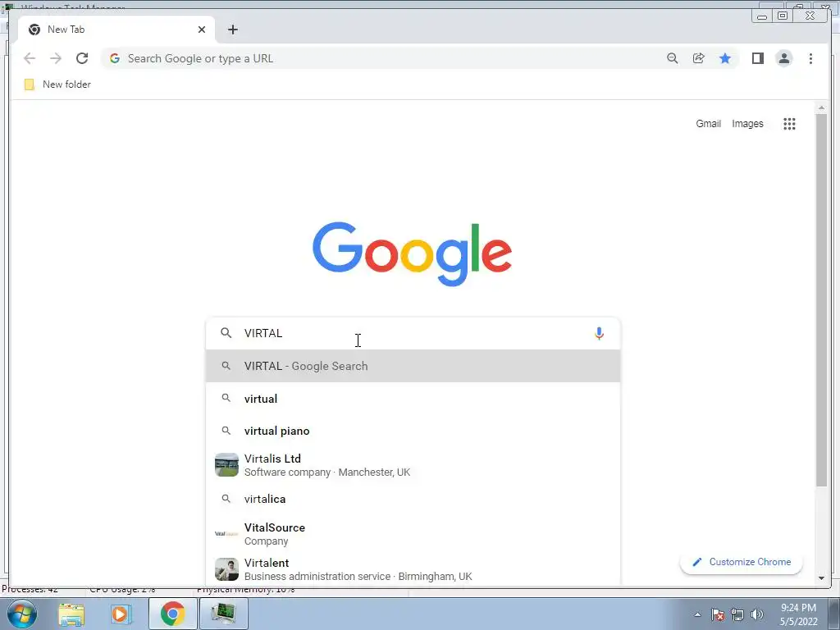Open network tray icon
This screenshot has width=840, height=630.
tap(737, 614)
